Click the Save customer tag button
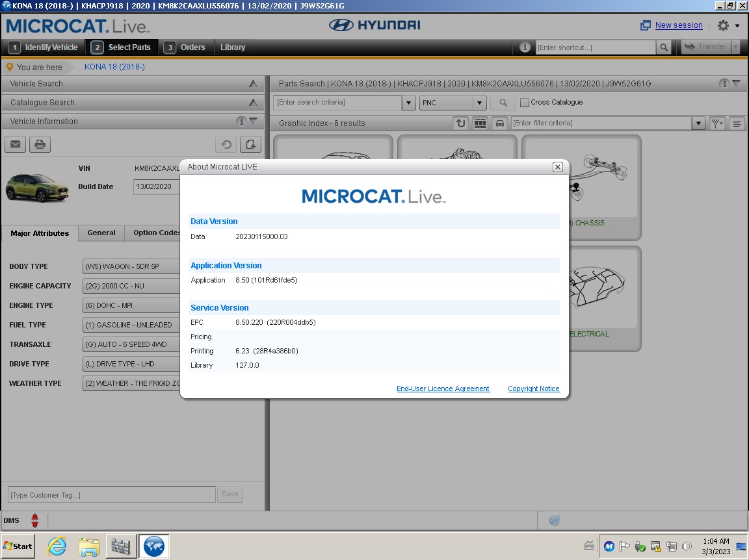 point(230,494)
